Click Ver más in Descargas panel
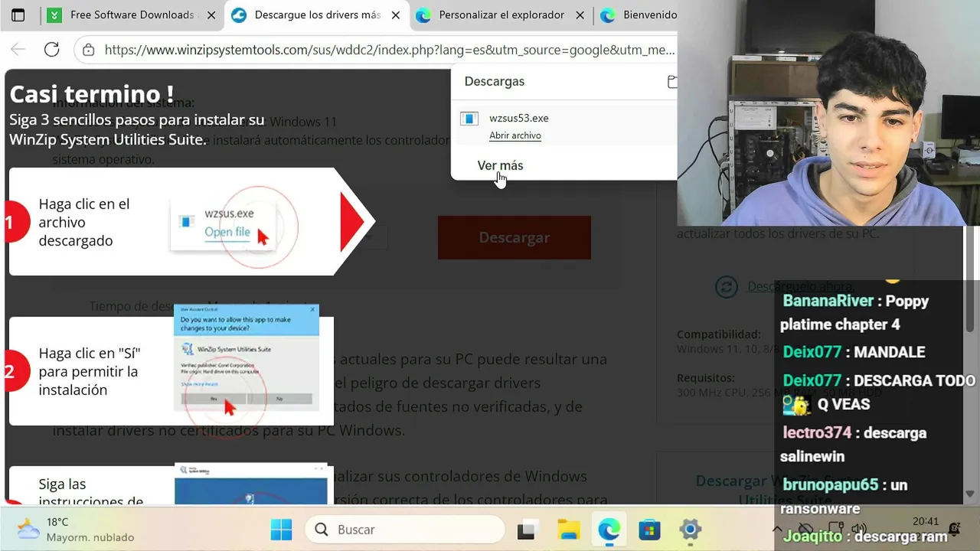 [x=500, y=165]
